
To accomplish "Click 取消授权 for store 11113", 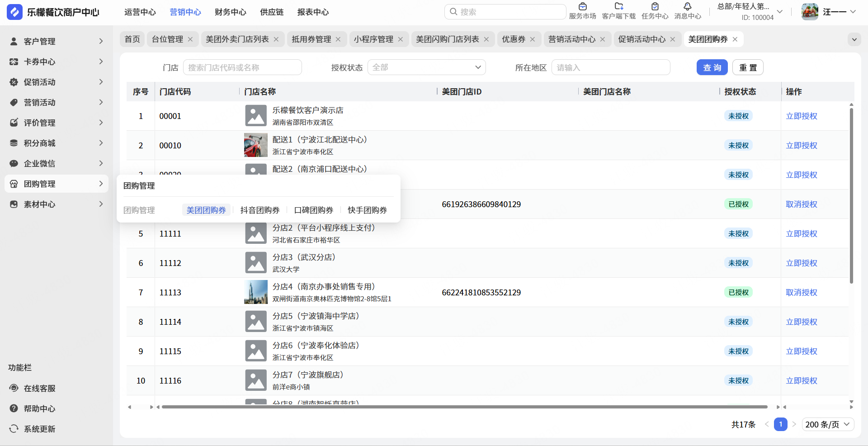I will pos(802,293).
